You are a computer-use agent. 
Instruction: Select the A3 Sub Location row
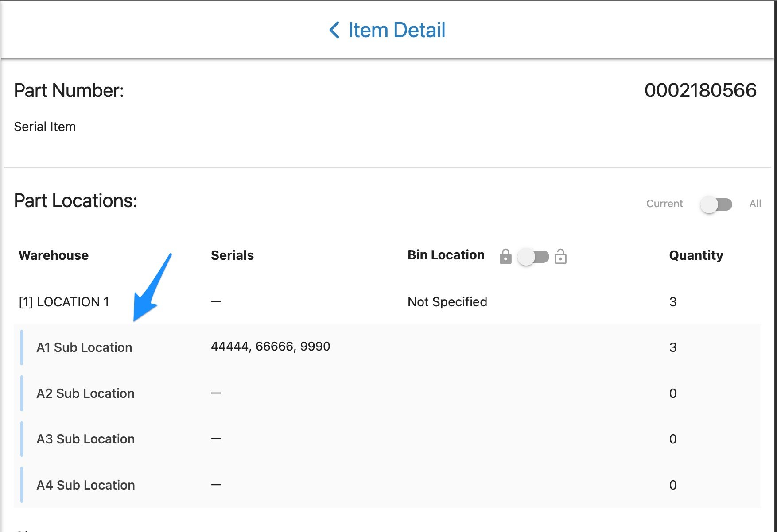[388, 439]
